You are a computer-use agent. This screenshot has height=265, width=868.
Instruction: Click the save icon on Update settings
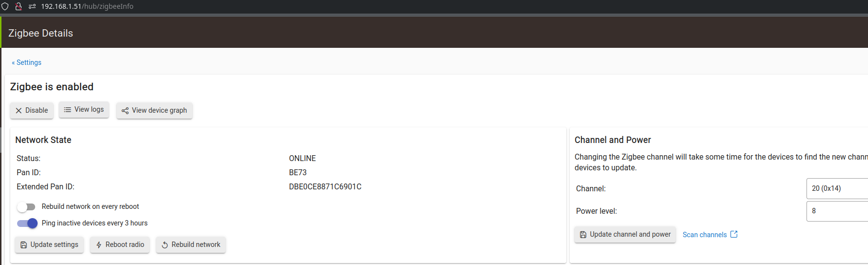23,245
